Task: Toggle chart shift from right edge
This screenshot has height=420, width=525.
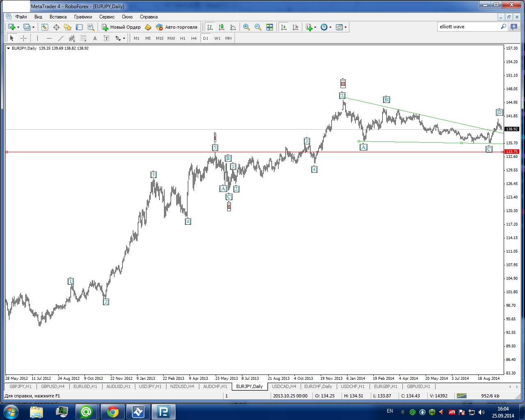Action: tap(295, 27)
